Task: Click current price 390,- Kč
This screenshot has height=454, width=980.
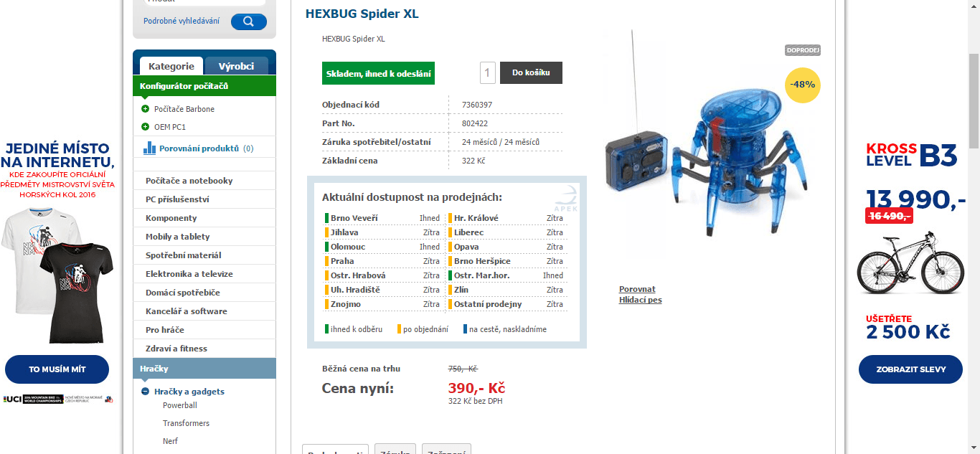Action: click(476, 388)
